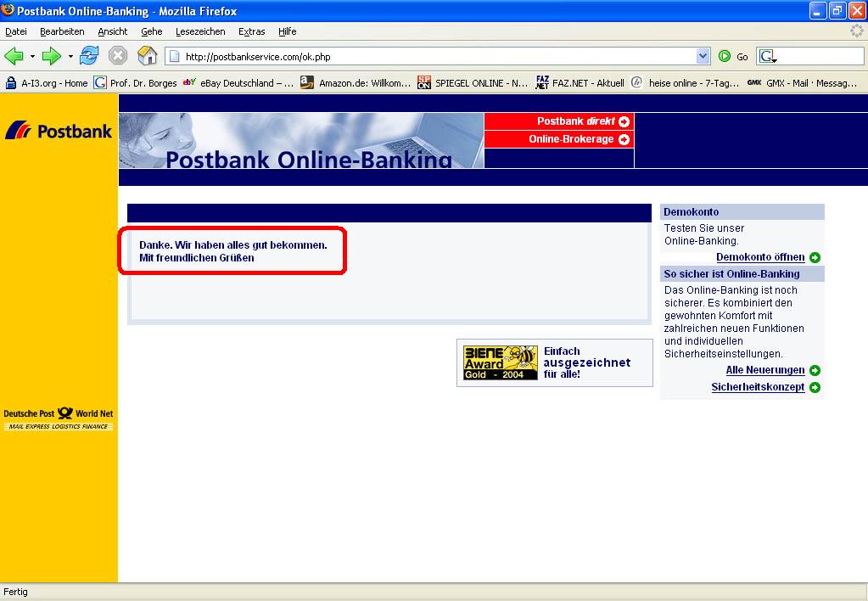The width and height of the screenshot is (868, 601).
Task: Click the green Back arrow button
Action: (x=14, y=56)
